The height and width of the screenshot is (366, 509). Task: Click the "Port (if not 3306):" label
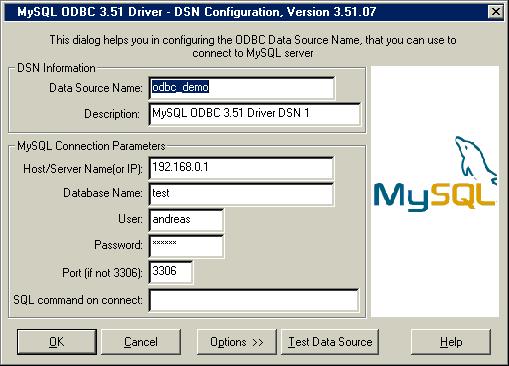coord(102,273)
